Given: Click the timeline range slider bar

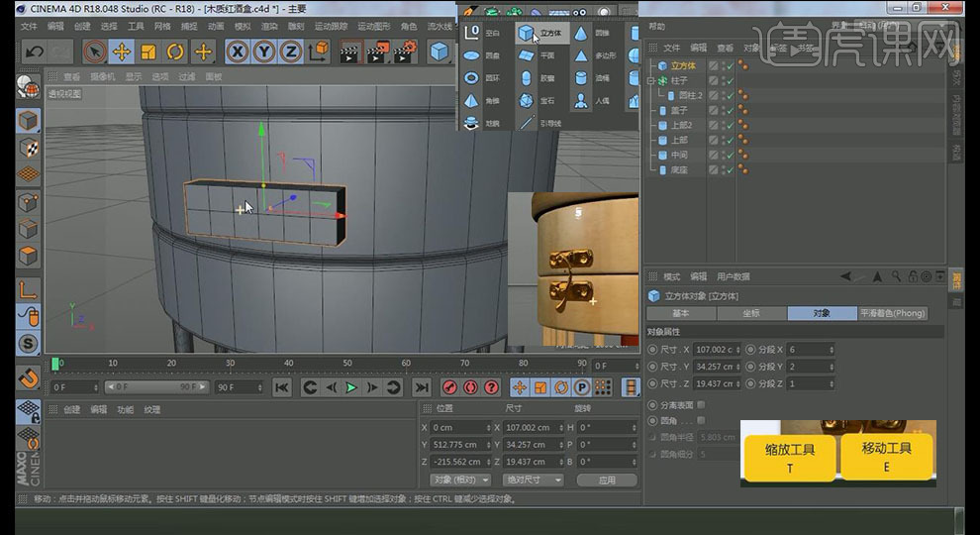Looking at the screenshot, I should (157, 387).
